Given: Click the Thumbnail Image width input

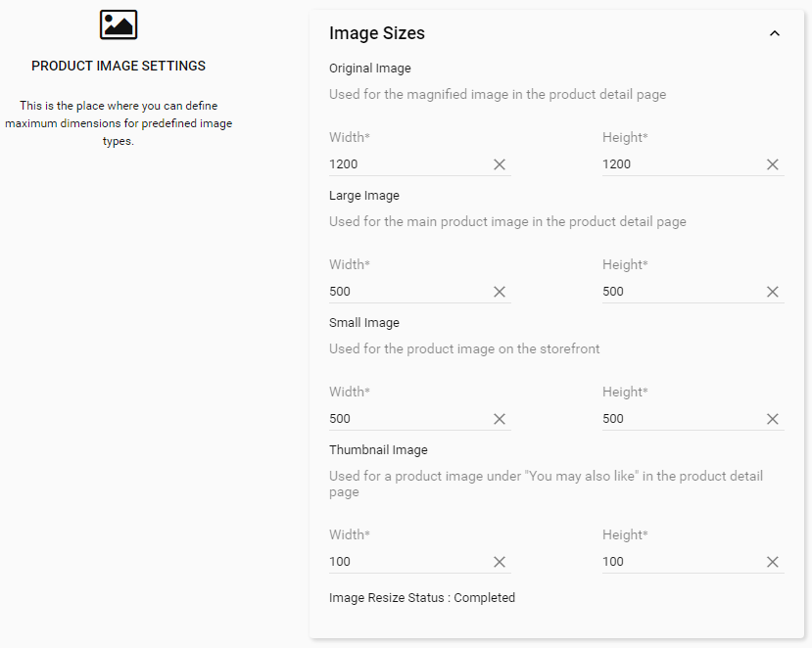Looking at the screenshot, I should (x=406, y=562).
